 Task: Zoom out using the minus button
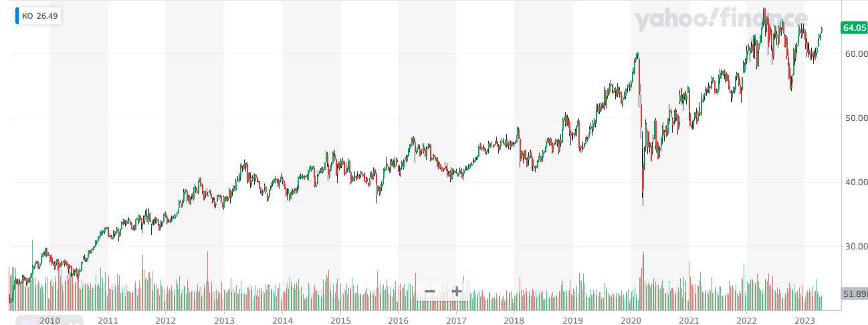point(430,292)
